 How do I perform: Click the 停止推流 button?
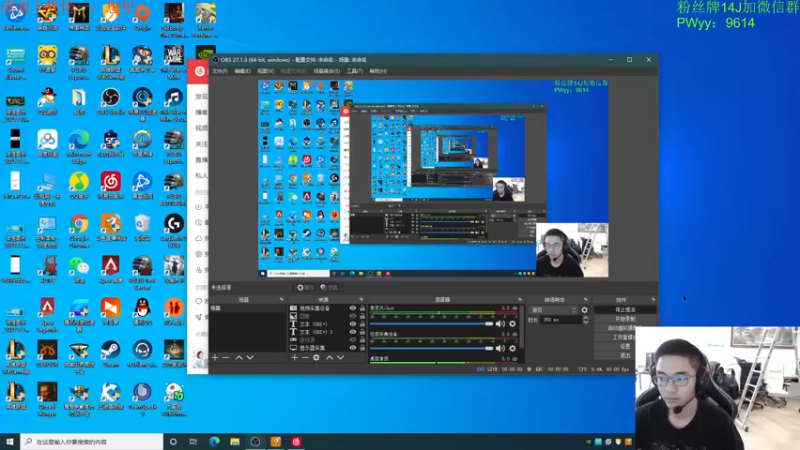coord(625,310)
